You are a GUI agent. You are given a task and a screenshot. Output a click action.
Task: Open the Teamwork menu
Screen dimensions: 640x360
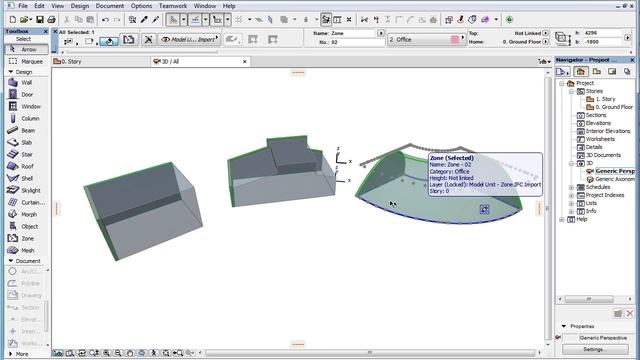(x=173, y=6)
